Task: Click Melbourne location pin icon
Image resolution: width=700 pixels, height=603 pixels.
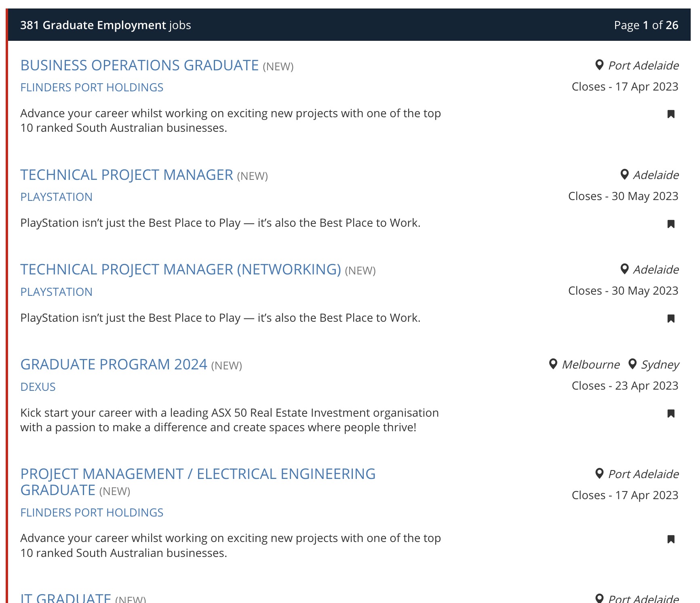Action: coord(553,364)
